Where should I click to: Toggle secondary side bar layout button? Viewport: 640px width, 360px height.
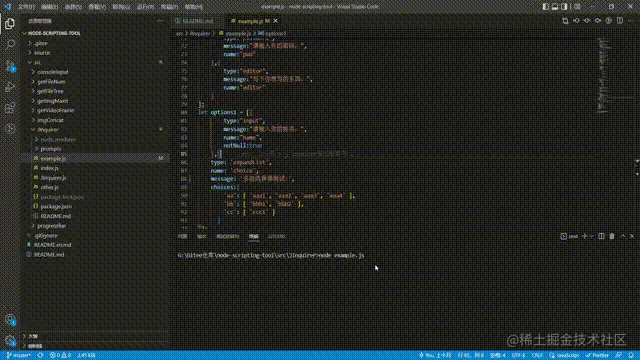coord(564,7)
